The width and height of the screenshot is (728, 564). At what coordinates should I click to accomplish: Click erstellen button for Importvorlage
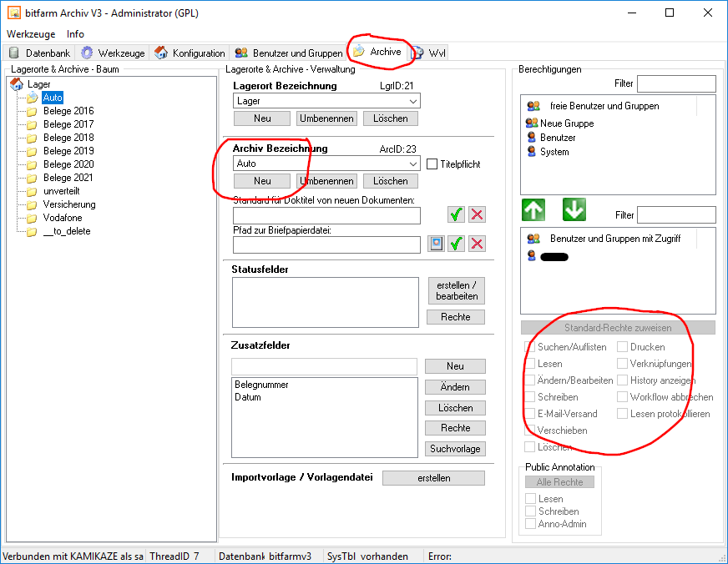pyautogui.click(x=433, y=478)
